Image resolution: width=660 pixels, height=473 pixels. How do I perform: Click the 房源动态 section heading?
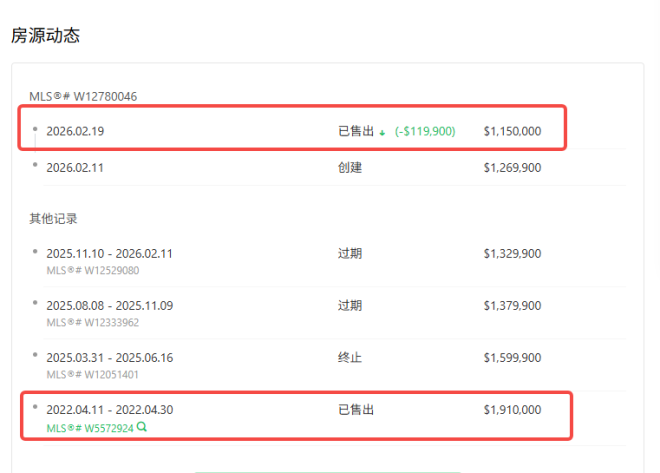[45, 36]
